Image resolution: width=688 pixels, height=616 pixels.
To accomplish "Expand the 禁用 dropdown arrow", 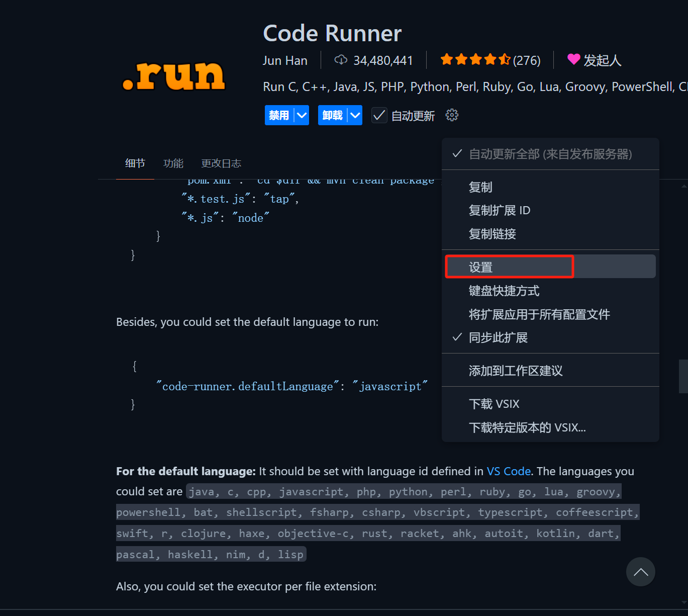I will tap(302, 115).
